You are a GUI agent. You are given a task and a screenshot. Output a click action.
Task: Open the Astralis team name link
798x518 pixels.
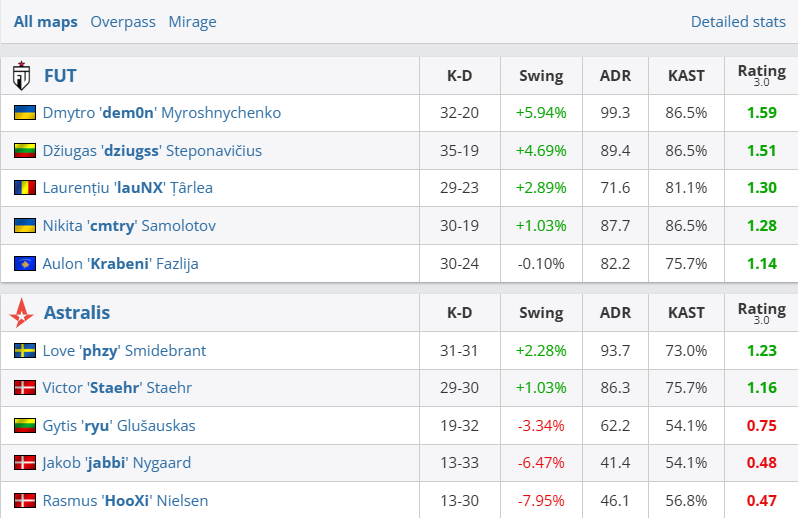pos(77,313)
